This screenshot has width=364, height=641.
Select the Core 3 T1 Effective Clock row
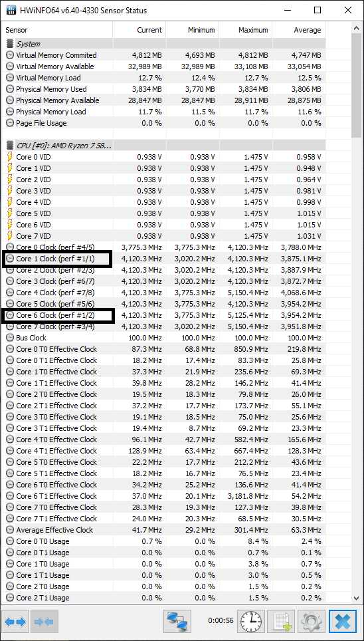point(164,428)
